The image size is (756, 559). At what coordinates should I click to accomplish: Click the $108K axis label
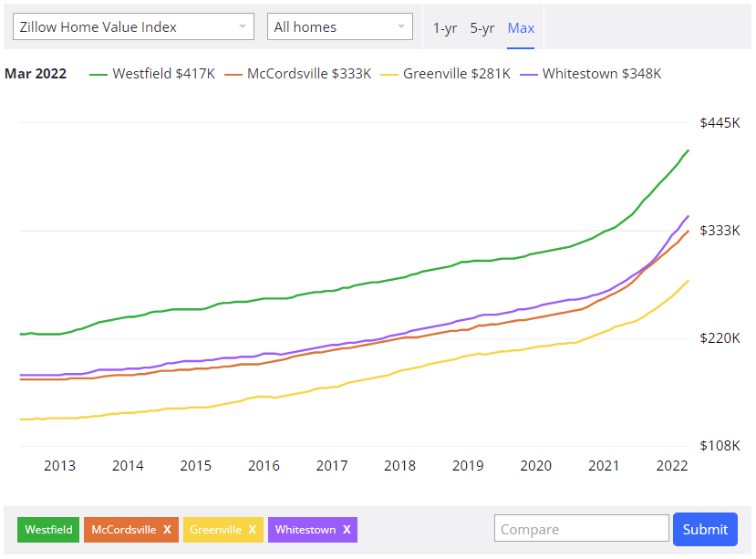[720, 446]
